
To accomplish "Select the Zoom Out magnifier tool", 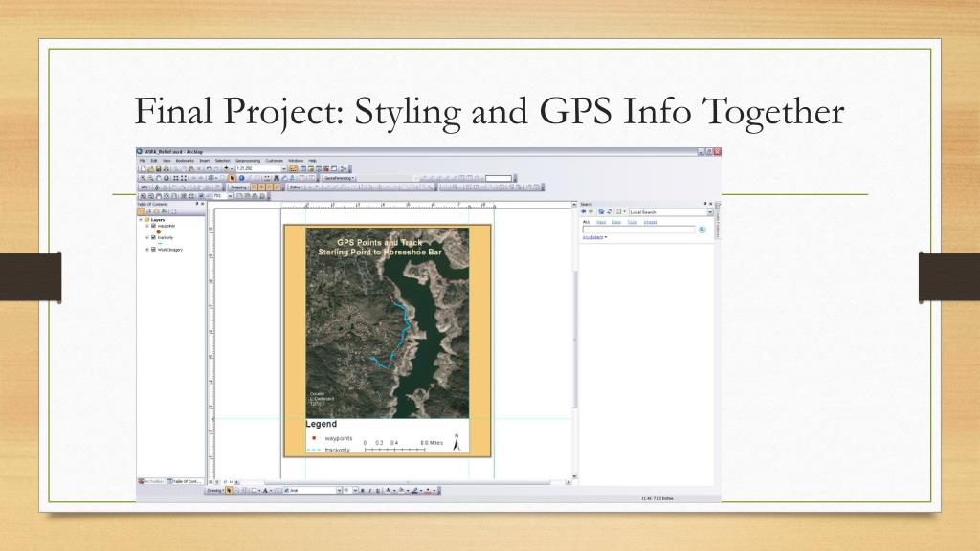I will [x=150, y=178].
